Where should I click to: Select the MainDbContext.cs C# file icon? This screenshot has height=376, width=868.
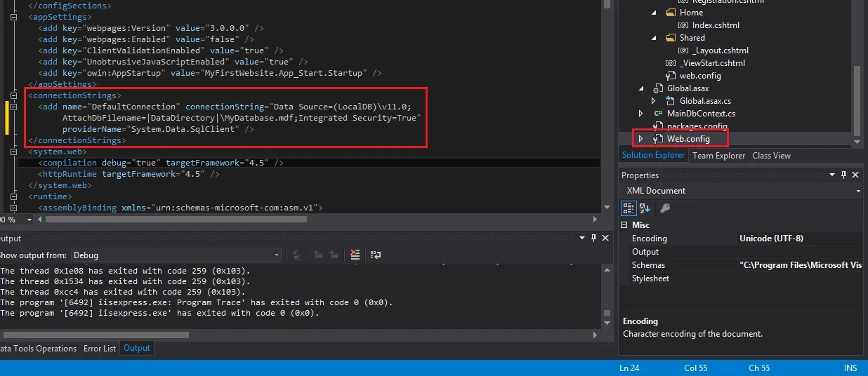[x=658, y=113]
